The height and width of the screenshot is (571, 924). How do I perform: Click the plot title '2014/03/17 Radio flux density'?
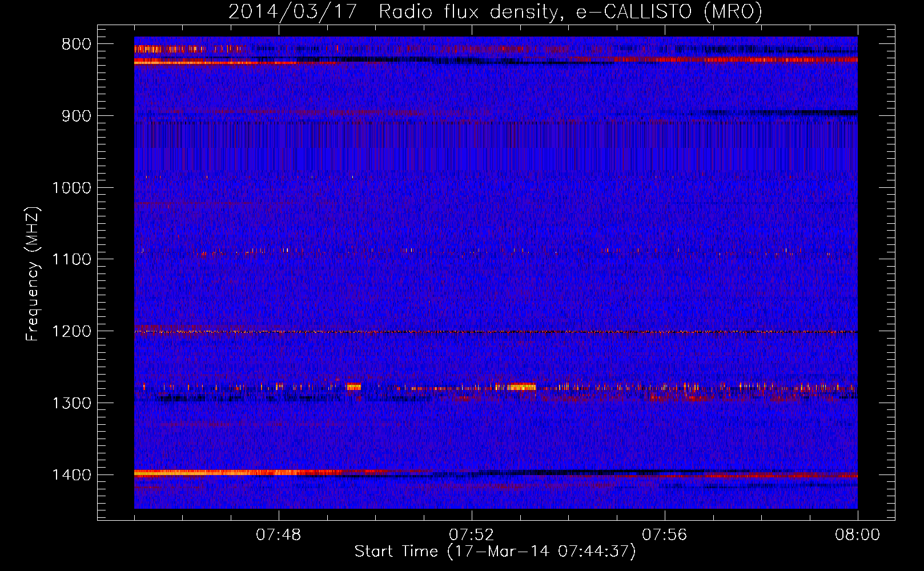(393, 12)
